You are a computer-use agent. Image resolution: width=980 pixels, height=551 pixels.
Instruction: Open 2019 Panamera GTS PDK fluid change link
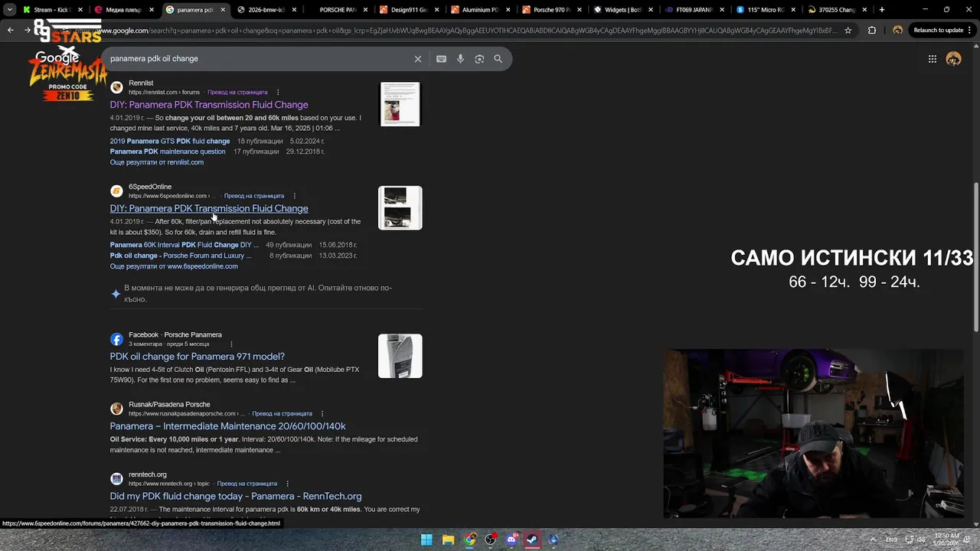(170, 142)
